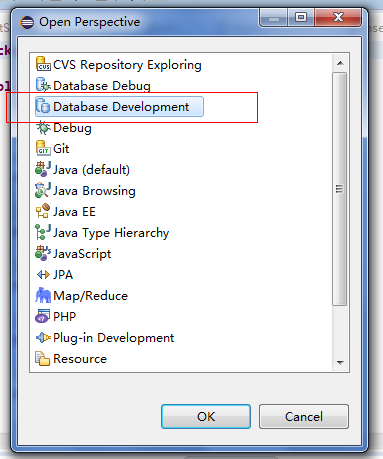Click the Database Debug perspective icon
The image size is (383, 459).
[43, 85]
